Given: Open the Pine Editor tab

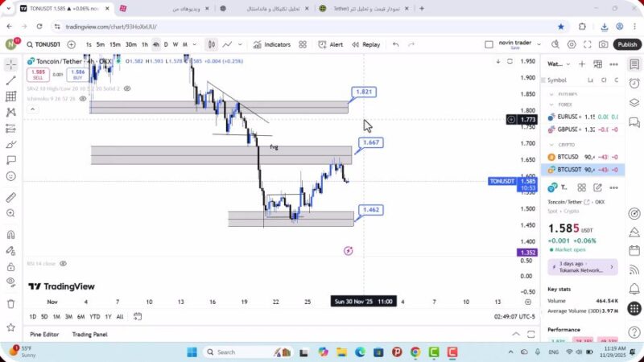Looking at the screenshot, I should click(44, 334).
